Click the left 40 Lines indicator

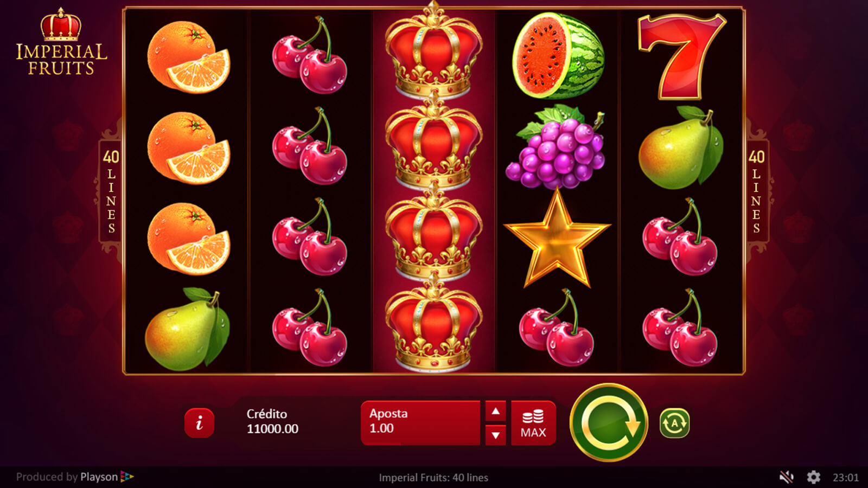click(111, 191)
